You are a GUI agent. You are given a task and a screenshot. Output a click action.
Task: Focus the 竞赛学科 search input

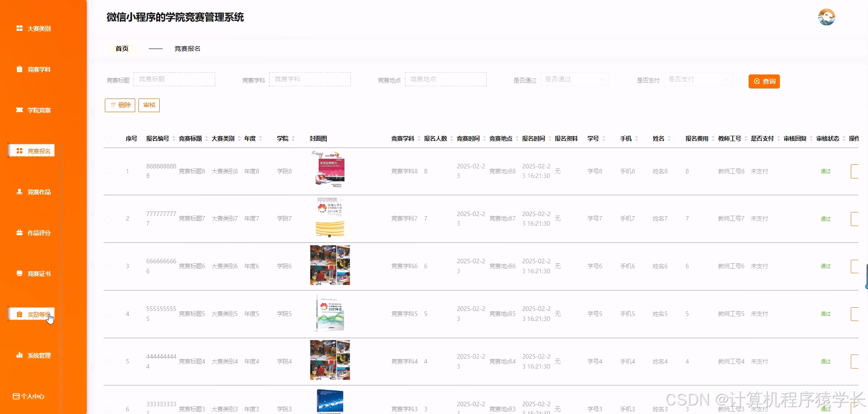[x=310, y=79]
